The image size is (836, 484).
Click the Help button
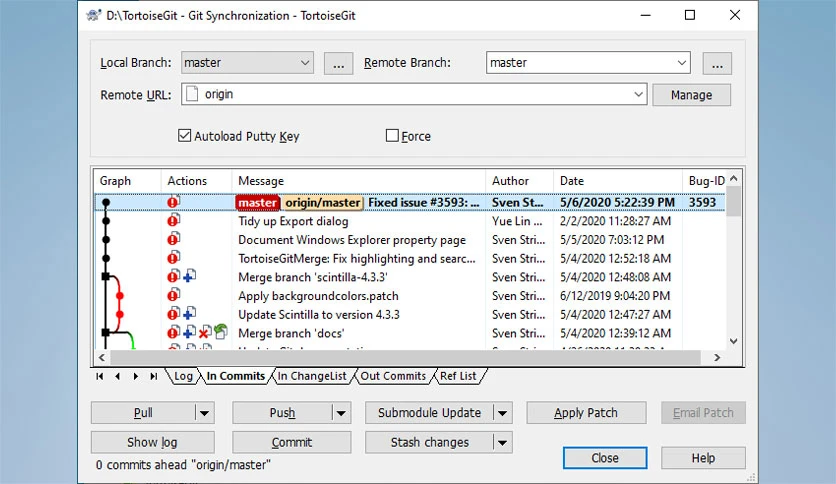pos(703,458)
